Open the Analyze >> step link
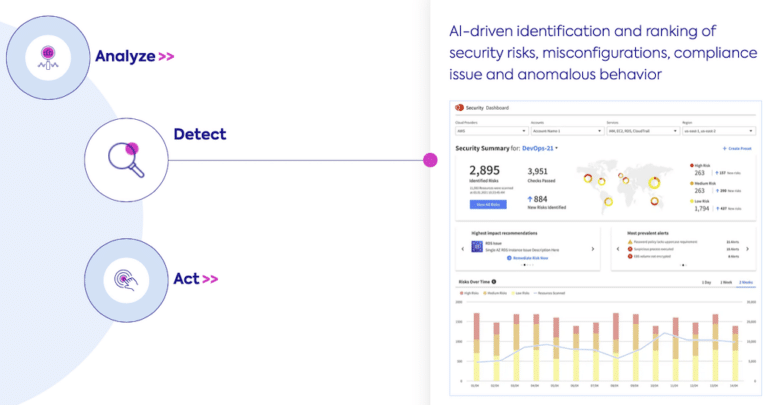Screen dimensions: 768x405 (135, 56)
